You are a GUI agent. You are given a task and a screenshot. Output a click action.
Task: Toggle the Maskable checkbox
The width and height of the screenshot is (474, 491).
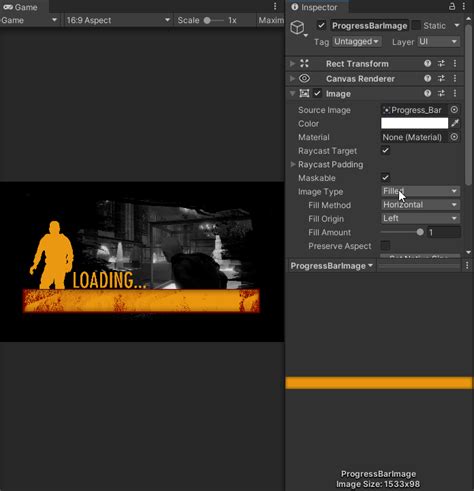pyautogui.click(x=385, y=178)
